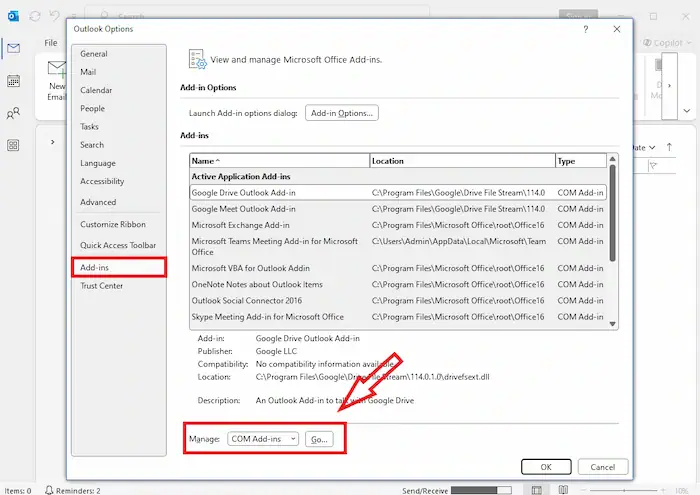Open the Manage COM Add-ins dropdown
Screen dimensions: 700x495
pos(263,439)
